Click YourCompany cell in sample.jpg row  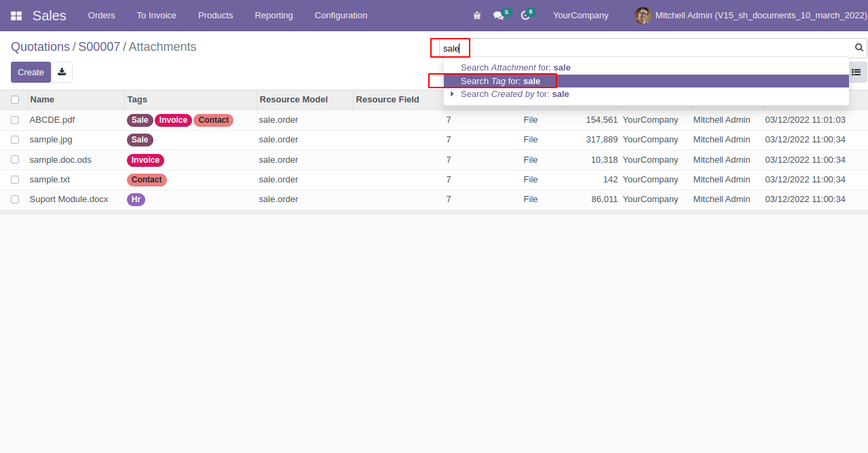coord(650,140)
